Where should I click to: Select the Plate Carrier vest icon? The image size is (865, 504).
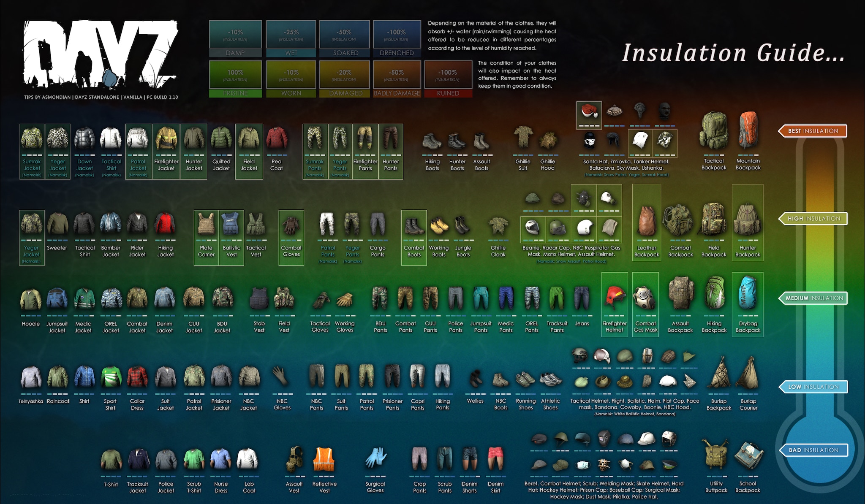206,224
